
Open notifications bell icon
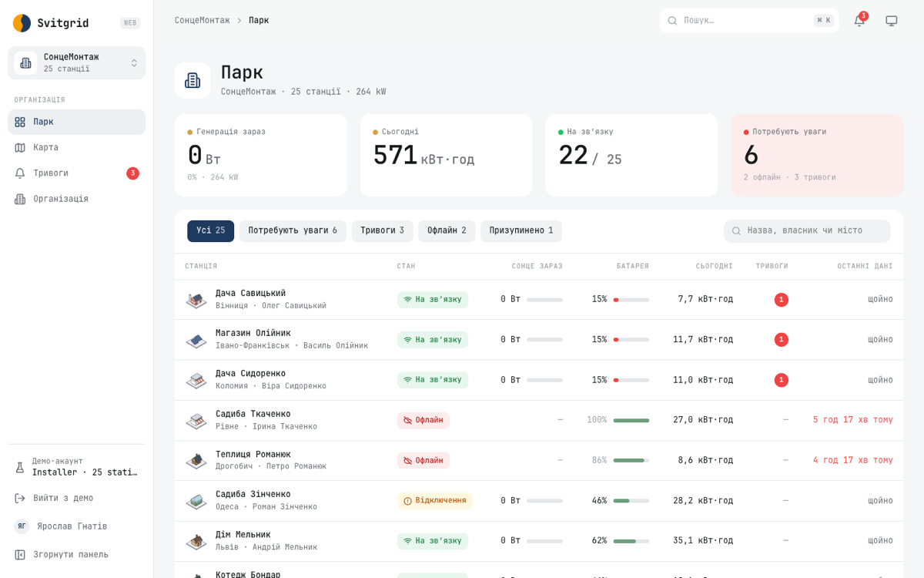(x=859, y=21)
